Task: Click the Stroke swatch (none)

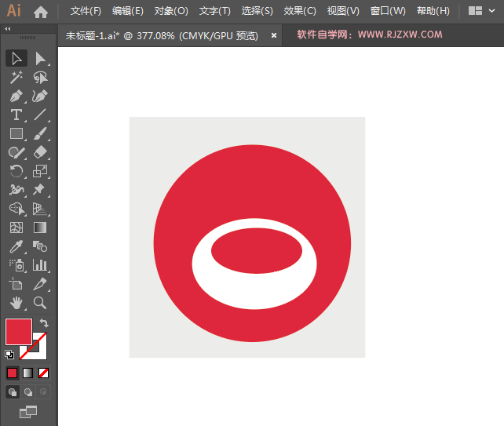Action: tap(40, 352)
